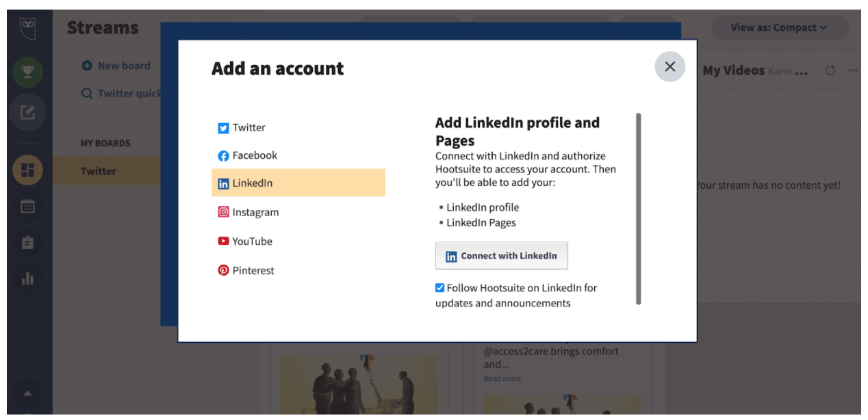This screenshot has width=868, height=420.
Task: Pick Pinterest from the network list
Action: coord(253,271)
